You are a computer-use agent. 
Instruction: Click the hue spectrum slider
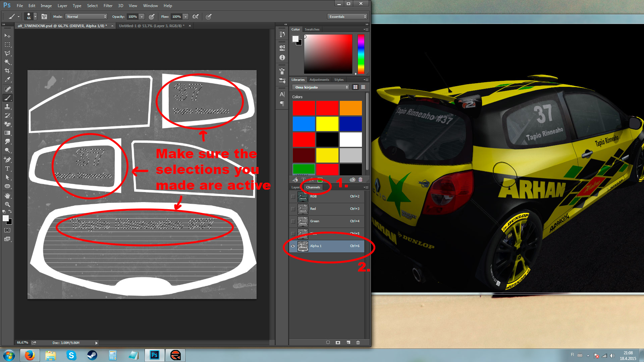[361, 54]
